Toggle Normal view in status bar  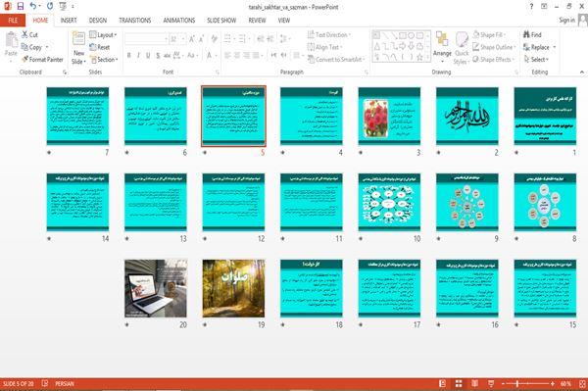443,383
